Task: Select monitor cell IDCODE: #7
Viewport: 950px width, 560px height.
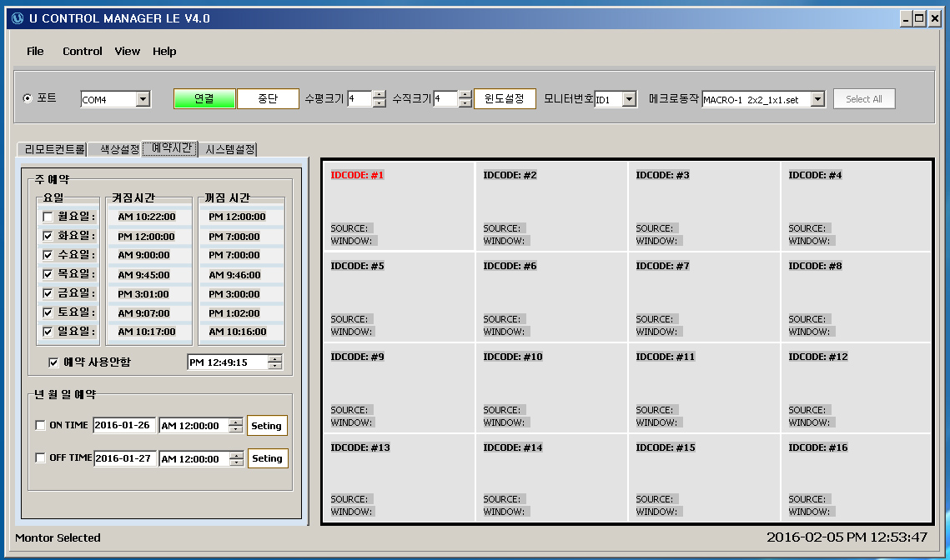Action: [705, 297]
